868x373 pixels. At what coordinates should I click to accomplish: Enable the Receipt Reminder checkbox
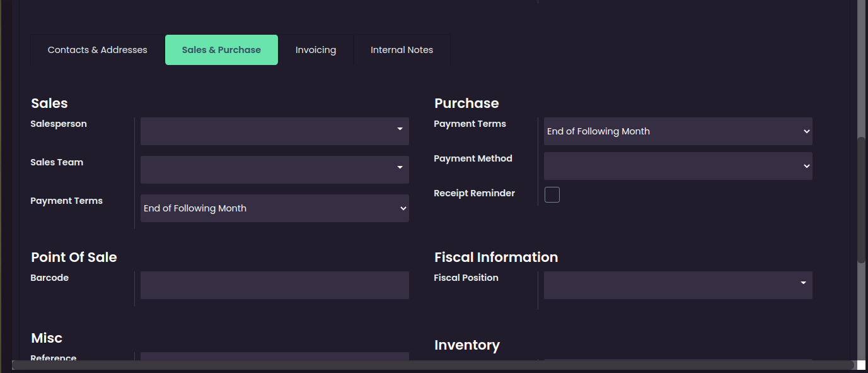pyautogui.click(x=552, y=194)
